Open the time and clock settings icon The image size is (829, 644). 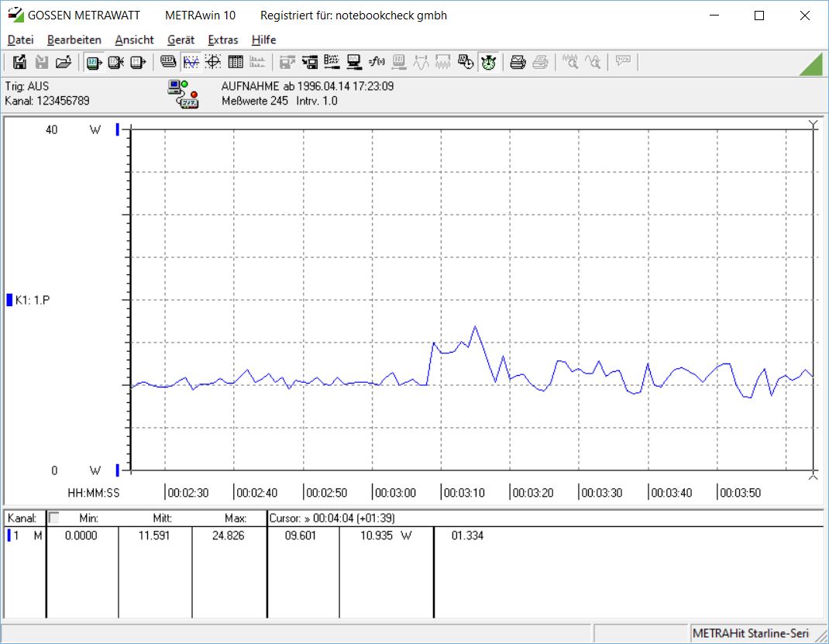pyautogui.click(x=466, y=63)
